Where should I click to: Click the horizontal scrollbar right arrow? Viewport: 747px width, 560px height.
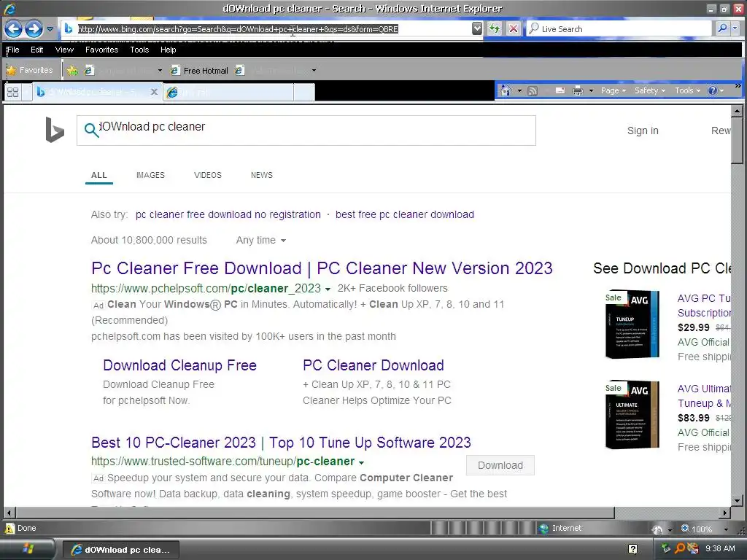(725, 513)
